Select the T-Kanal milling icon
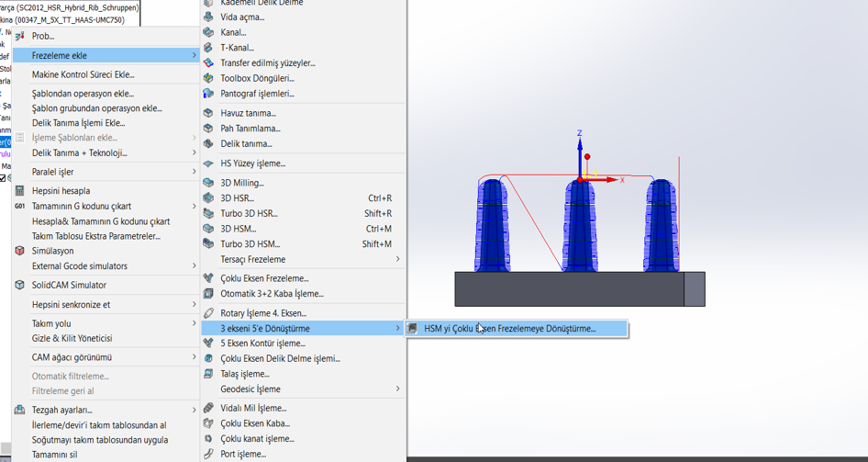 coord(208,48)
